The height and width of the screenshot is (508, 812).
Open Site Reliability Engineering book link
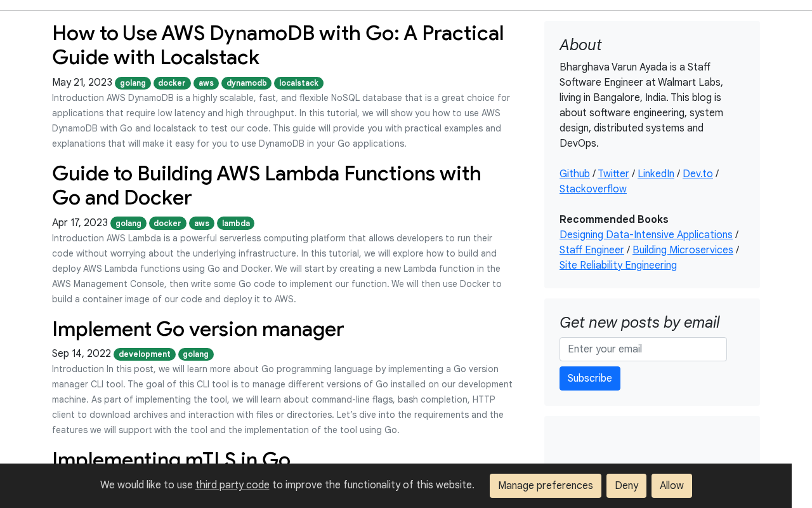[x=618, y=265]
